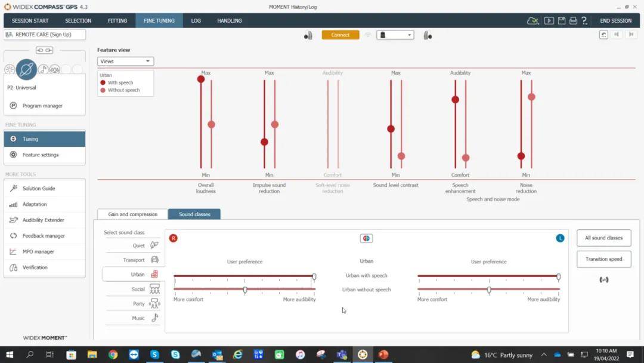Click Impulse sound reduction with-speech slider handle
Image resolution: width=644 pixels, height=363 pixels.
265,142
